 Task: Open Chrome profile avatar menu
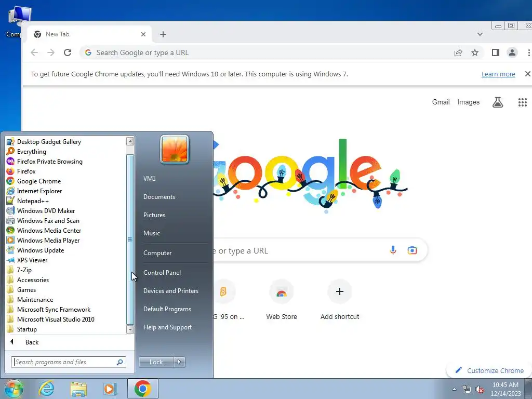512,52
